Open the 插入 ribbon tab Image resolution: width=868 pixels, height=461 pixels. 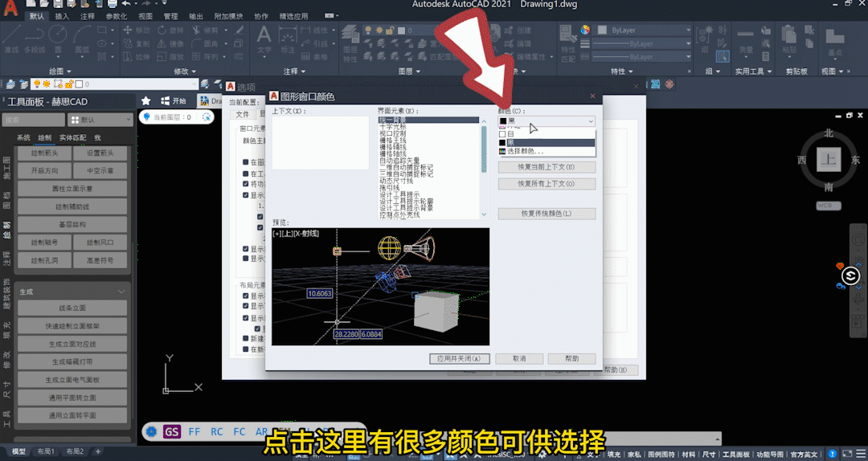pyautogui.click(x=62, y=17)
